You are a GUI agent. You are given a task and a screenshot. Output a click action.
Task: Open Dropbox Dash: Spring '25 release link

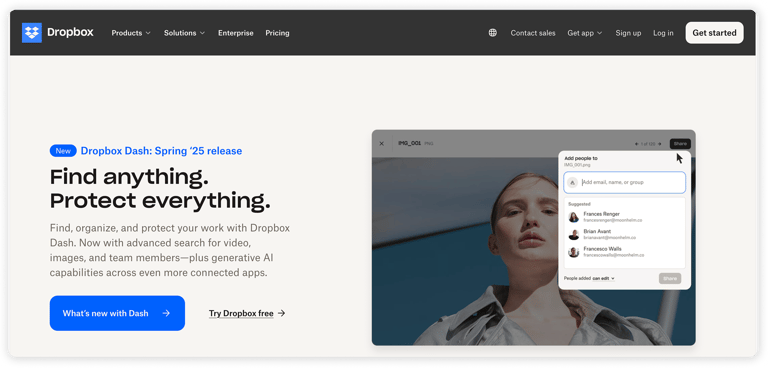point(161,151)
